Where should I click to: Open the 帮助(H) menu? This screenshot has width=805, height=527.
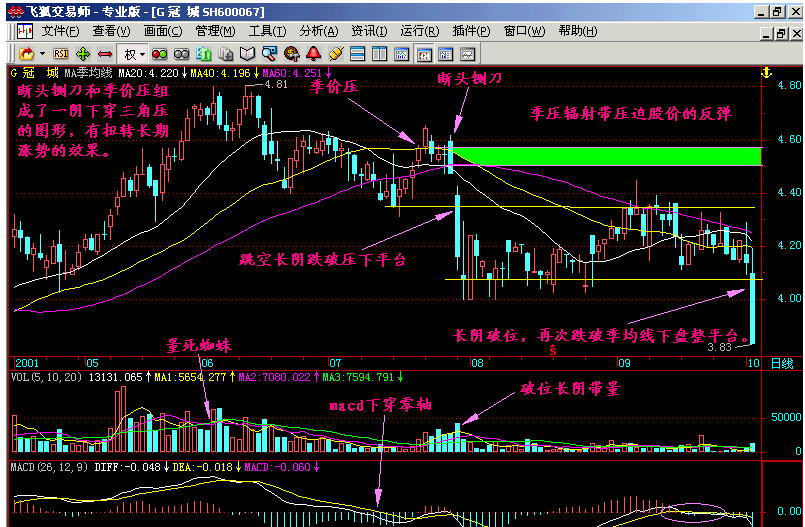click(578, 31)
